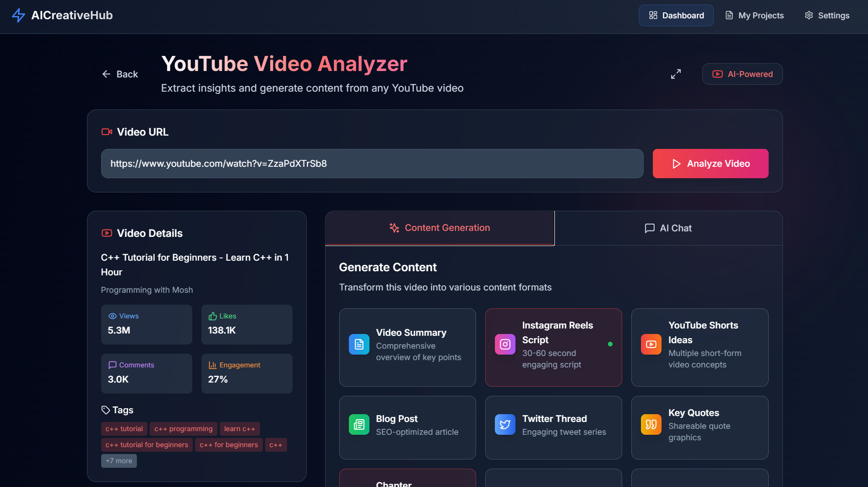Click the tag icon beside Tags heading
Screen dimensions: 868x487
click(106, 410)
